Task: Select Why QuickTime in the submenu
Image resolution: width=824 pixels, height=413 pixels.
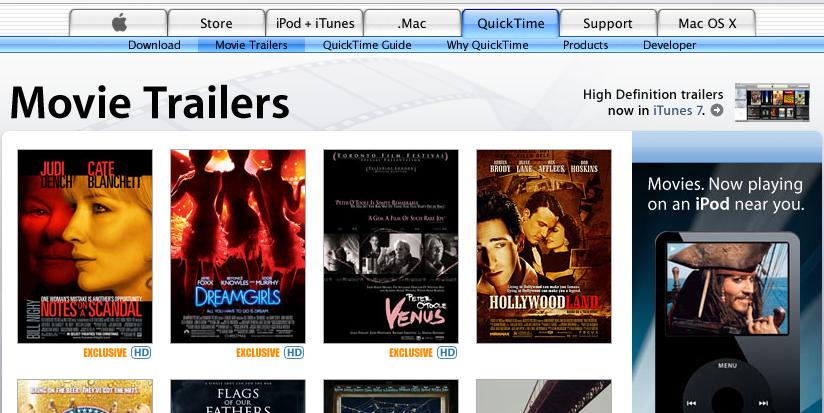Action: point(487,45)
